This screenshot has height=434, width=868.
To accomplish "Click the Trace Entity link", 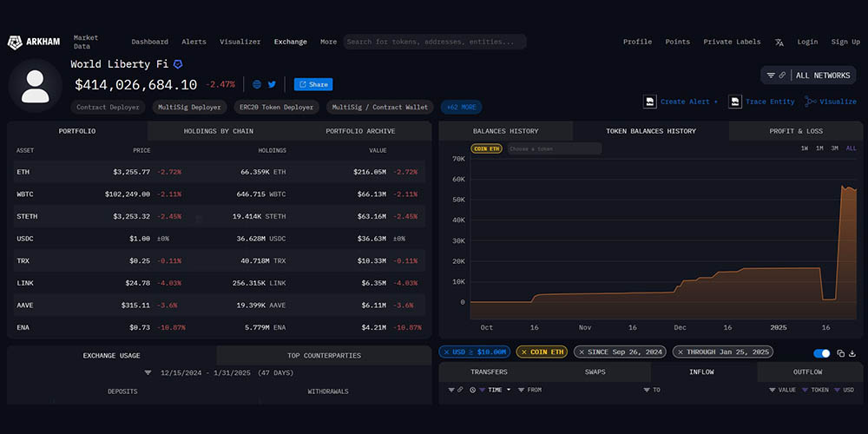I will pyautogui.click(x=770, y=102).
